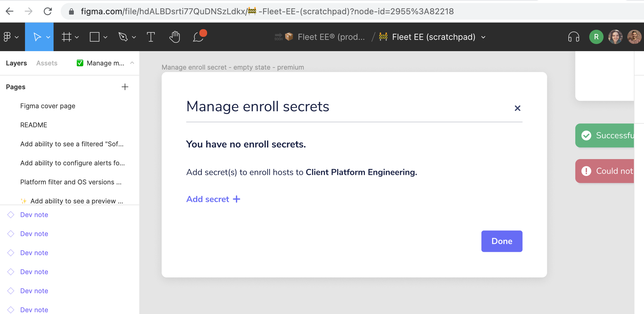Toggle the headphones audio icon

pyautogui.click(x=574, y=37)
